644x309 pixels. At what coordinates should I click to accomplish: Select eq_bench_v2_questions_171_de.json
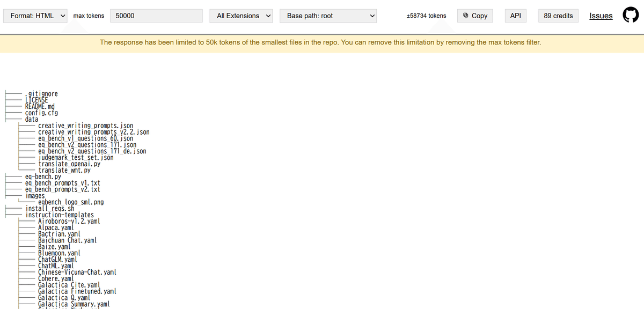[x=92, y=151]
